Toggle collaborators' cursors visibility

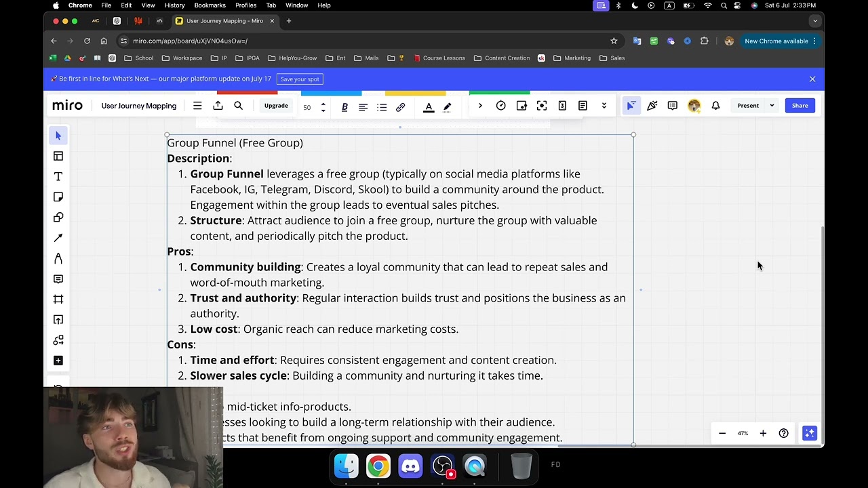631,106
